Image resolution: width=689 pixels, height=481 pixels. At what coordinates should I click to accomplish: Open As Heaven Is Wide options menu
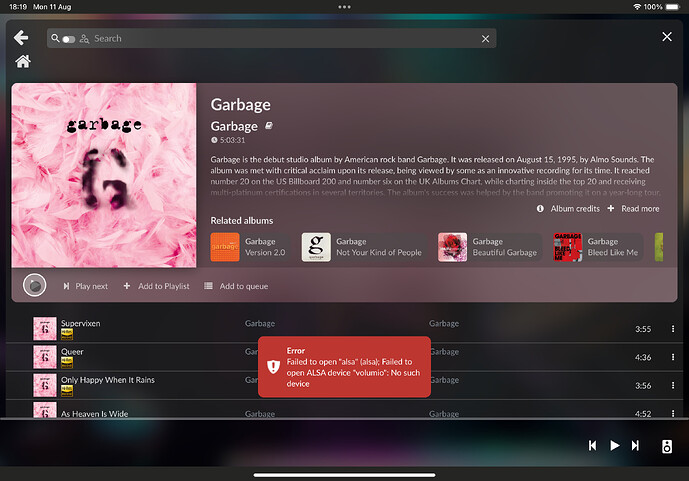coord(673,413)
